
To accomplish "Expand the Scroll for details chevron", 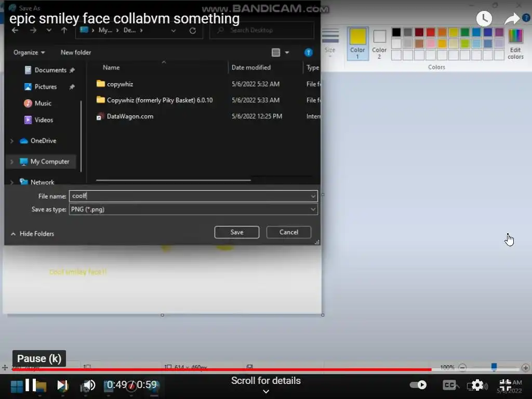I will point(266,392).
